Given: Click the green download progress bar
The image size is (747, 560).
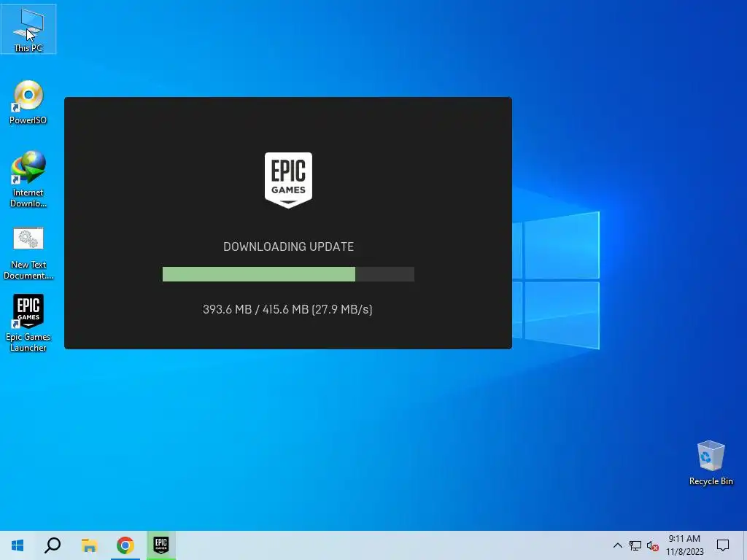Looking at the screenshot, I should point(288,274).
